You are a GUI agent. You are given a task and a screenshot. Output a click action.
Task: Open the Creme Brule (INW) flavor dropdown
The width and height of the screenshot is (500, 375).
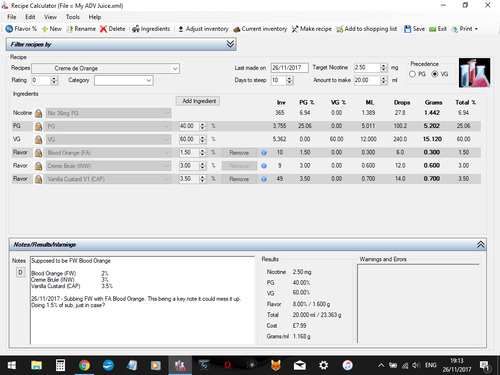coord(109,166)
